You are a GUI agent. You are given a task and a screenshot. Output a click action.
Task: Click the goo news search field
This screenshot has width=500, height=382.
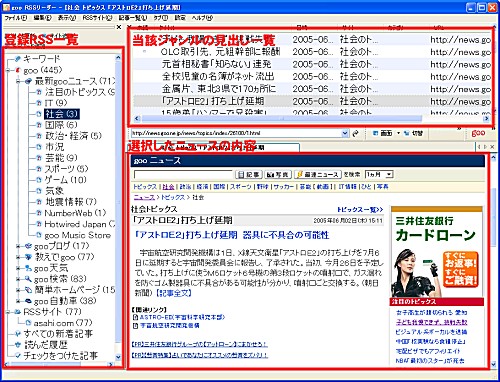pos(183,174)
